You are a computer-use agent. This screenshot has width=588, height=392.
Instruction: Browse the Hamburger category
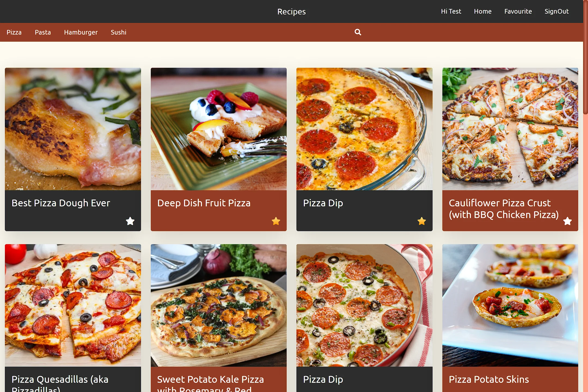(x=81, y=32)
